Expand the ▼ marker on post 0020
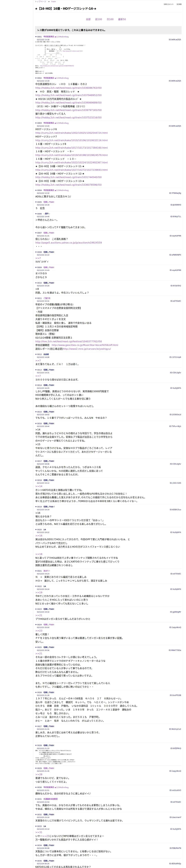 (x=36, y=529)
